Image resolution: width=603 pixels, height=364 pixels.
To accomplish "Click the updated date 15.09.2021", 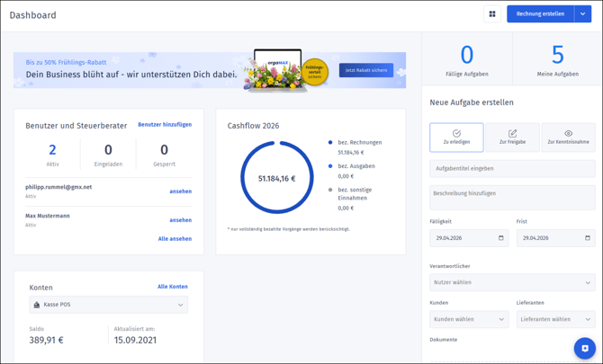I will pyautogui.click(x=135, y=341).
